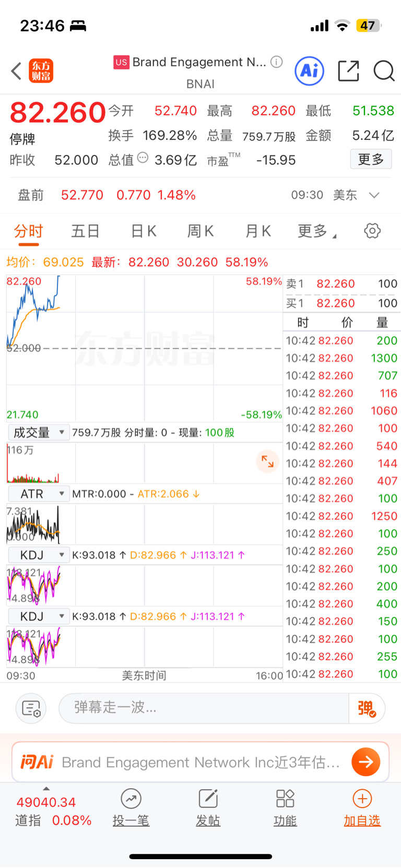
Task: Tap the trade row with volume 1300
Action: (341, 358)
